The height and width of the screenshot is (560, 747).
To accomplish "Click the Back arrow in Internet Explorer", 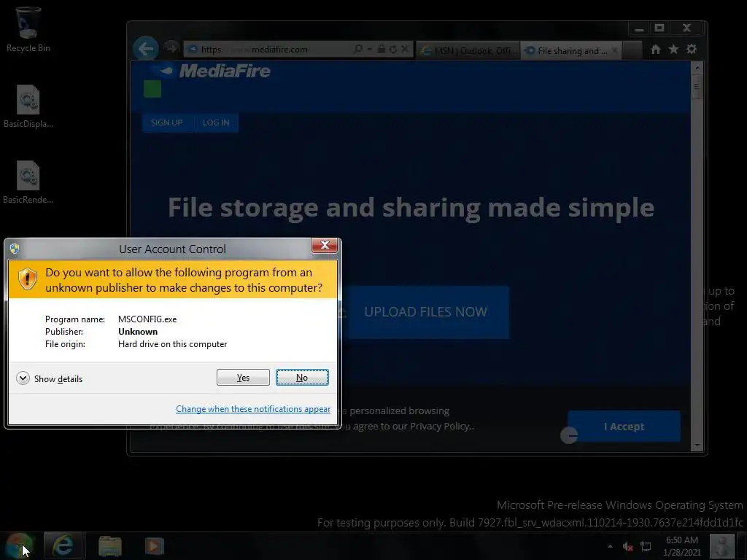I will 146,49.
